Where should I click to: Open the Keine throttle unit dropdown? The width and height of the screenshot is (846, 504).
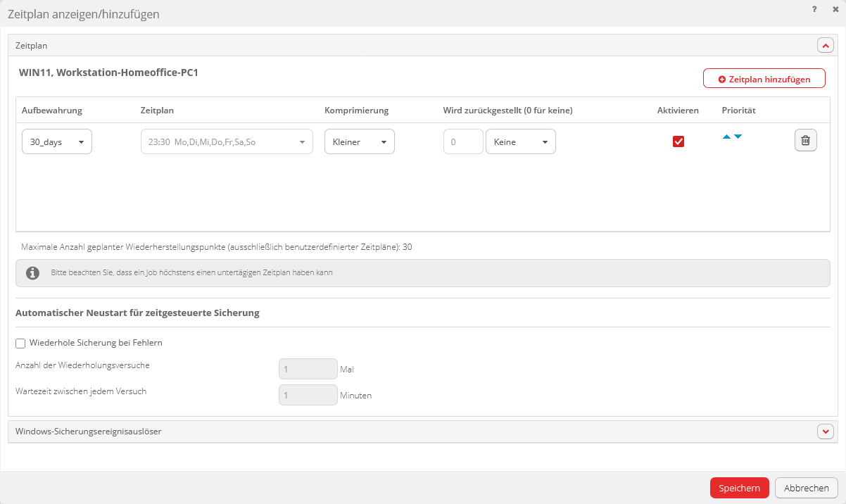pos(520,141)
